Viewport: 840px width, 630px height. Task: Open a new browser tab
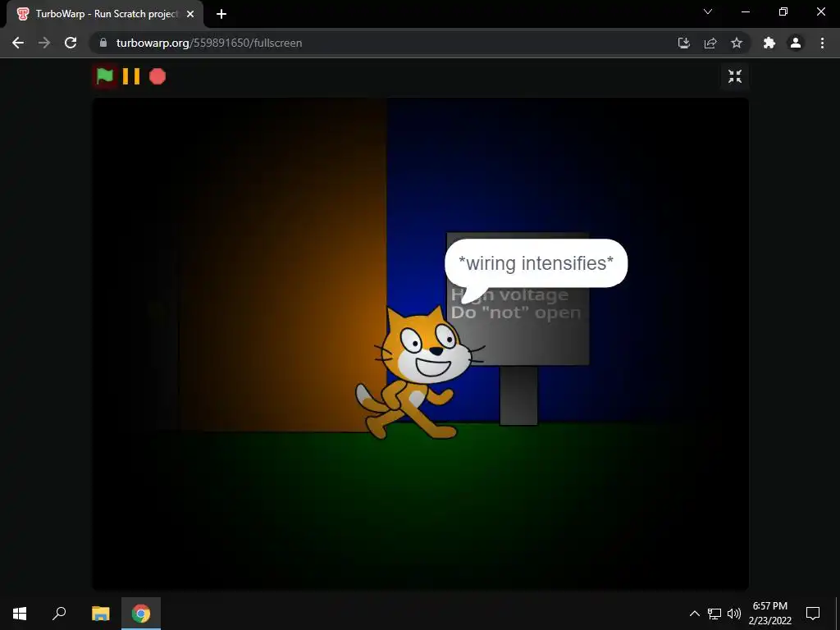(x=221, y=15)
